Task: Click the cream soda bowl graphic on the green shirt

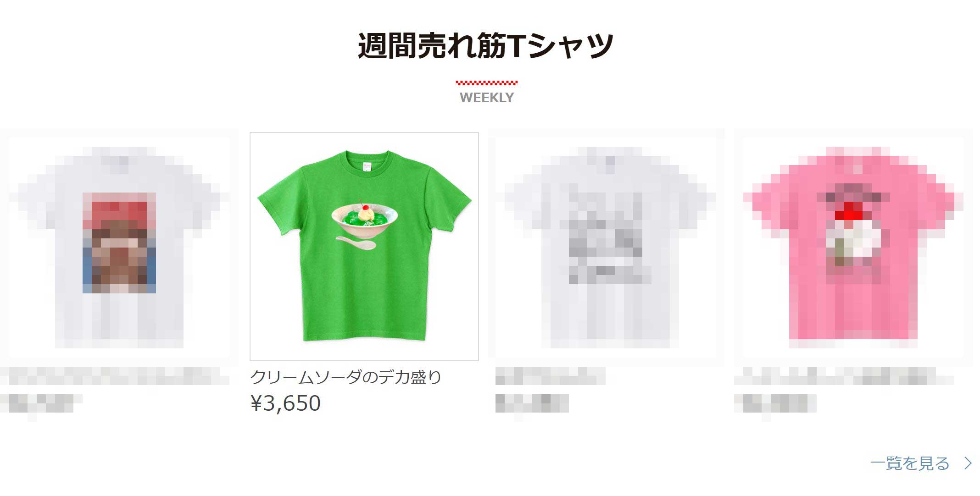Action: (365, 219)
